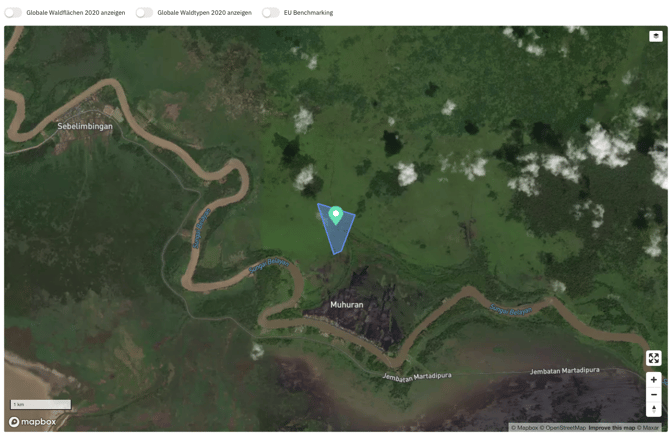Image resolution: width=670 pixels, height=437 pixels.
Task: Click the Sebelimbingan place label
Action: tap(85, 127)
